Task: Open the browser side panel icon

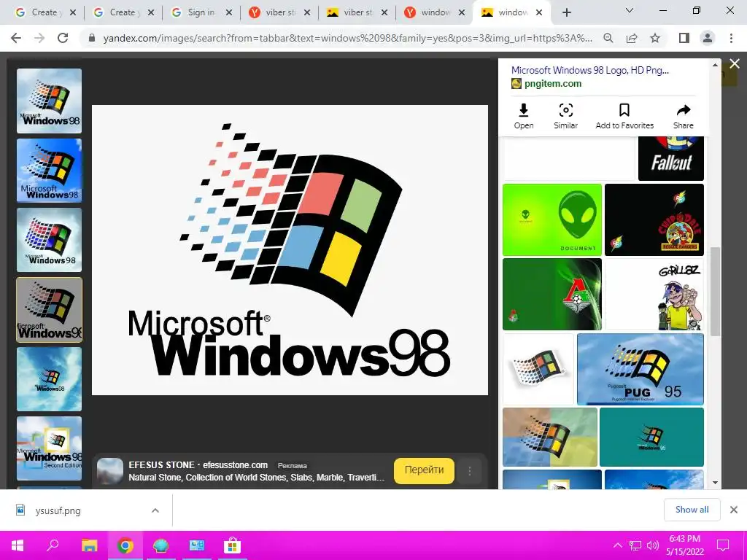Action: 684,38
